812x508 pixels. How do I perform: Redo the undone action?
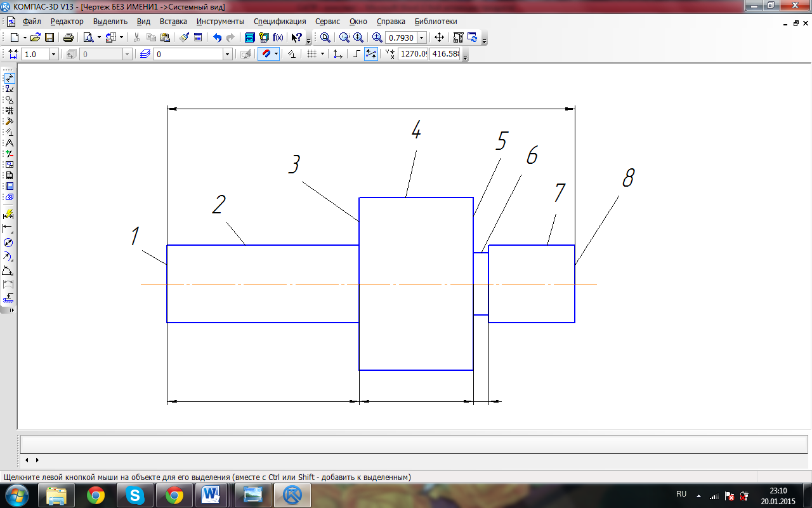click(230, 37)
